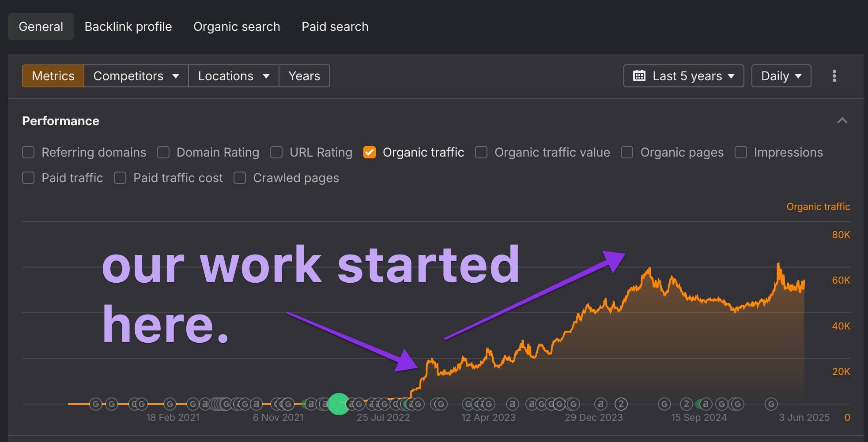Switch to the Backlink profile tab
Image resolution: width=868 pixels, height=442 pixels.
128,26
